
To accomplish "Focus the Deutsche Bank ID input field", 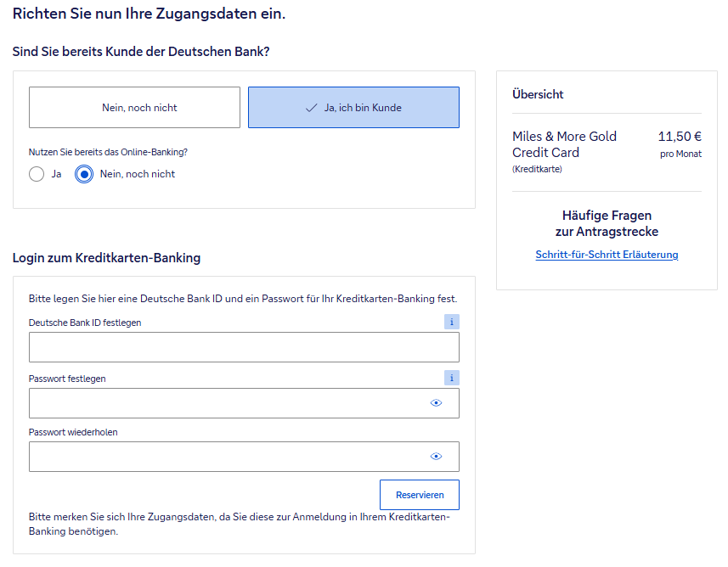I will pyautogui.click(x=244, y=347).
